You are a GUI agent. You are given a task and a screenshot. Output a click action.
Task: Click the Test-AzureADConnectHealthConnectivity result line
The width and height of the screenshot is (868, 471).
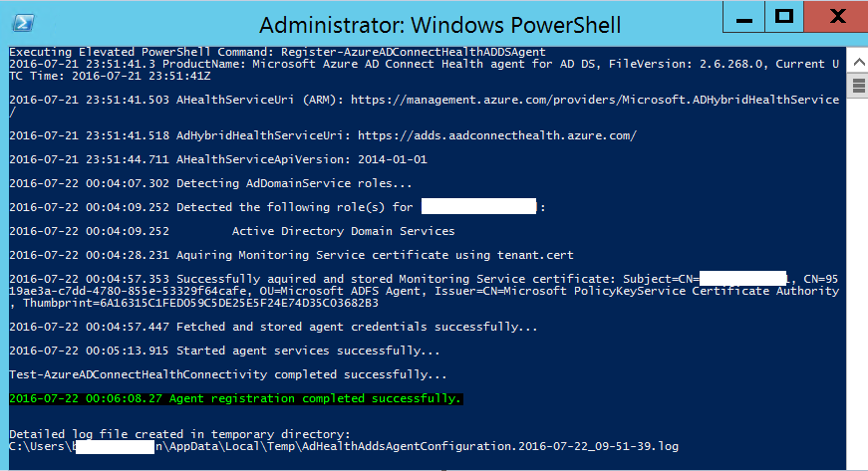pyautogui.click(x=227, y=374)
